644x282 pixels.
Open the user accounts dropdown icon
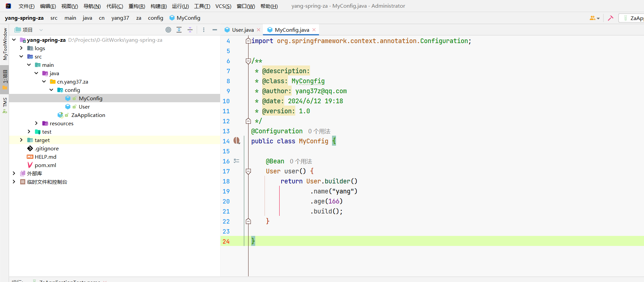coord(595,18)
